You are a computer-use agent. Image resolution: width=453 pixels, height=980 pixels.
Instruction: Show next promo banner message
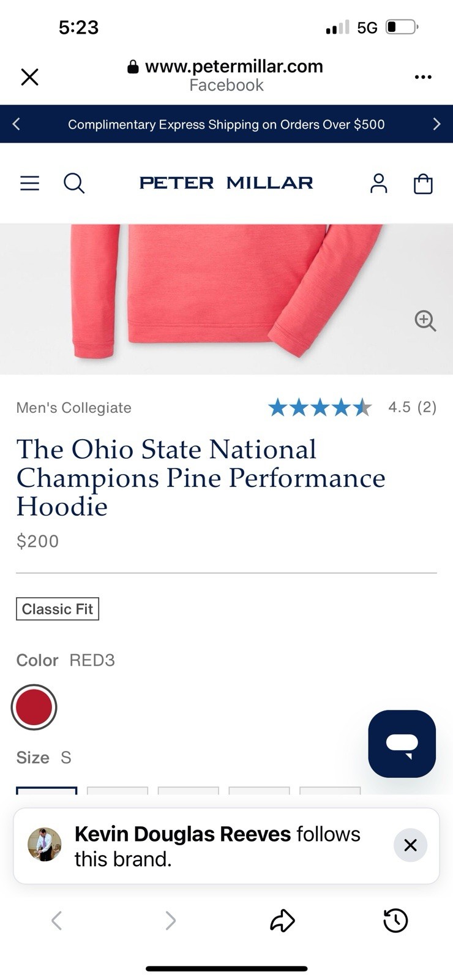[x=436, y=124]
